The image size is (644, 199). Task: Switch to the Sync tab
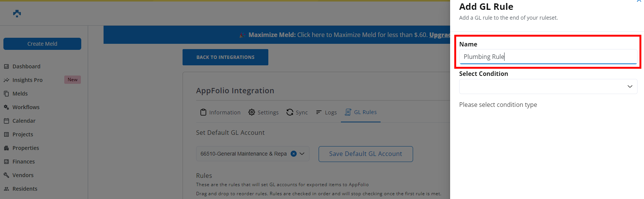[297, 113]
